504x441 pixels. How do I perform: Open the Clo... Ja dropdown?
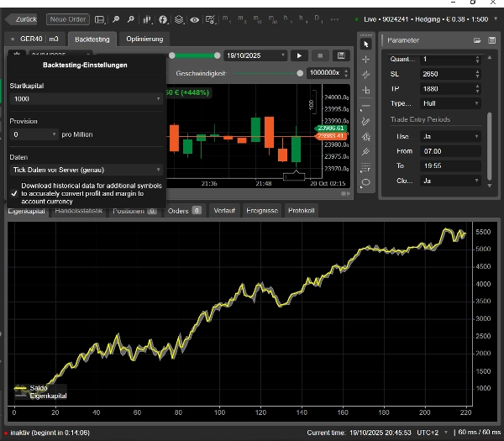tap(450, 181)
